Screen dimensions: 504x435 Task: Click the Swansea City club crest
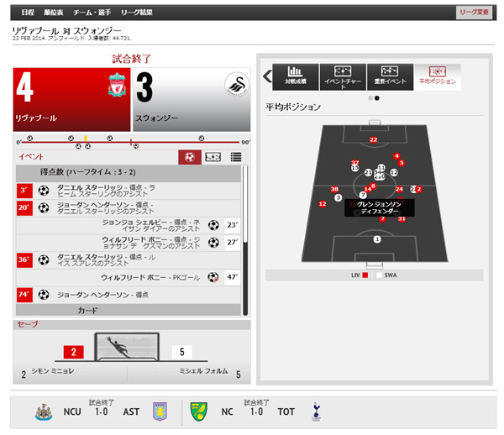(237, 86)
